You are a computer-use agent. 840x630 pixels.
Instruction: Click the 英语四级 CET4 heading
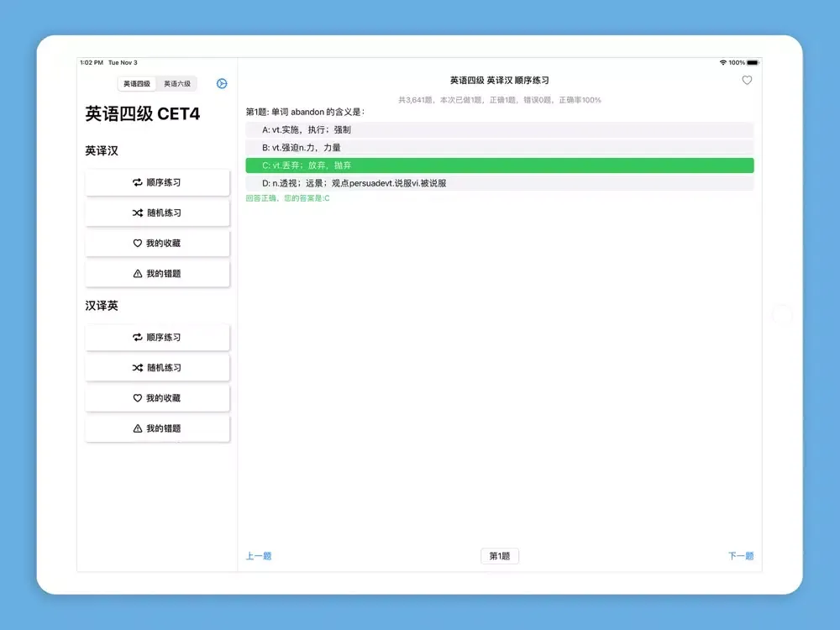click(x=143, y=113)
